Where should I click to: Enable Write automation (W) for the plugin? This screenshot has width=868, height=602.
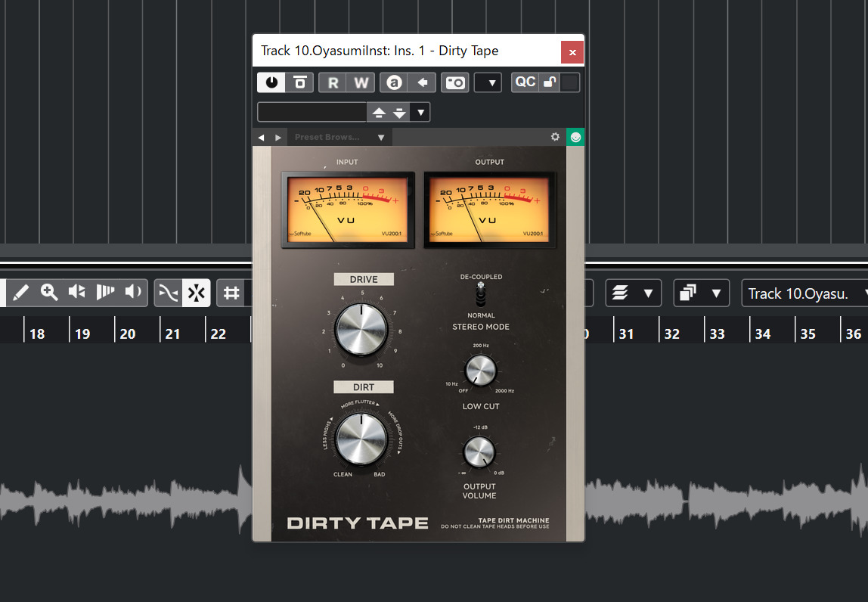pos(361,82)
